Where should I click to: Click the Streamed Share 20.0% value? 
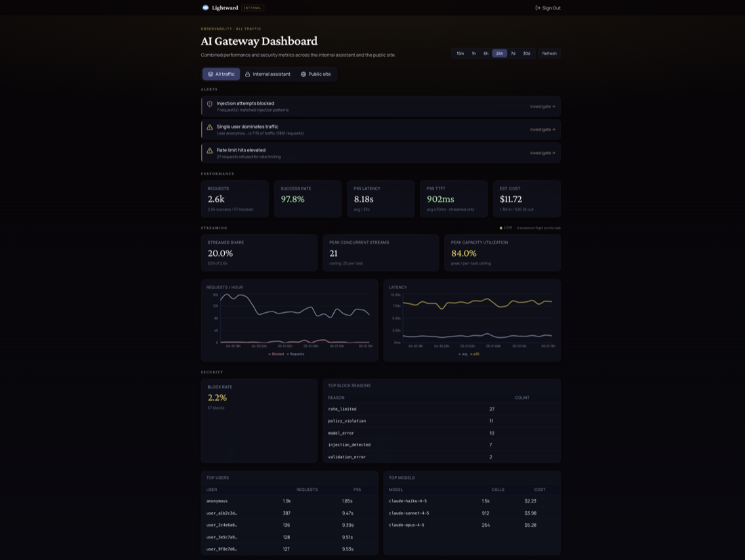[x=221, y=253]
